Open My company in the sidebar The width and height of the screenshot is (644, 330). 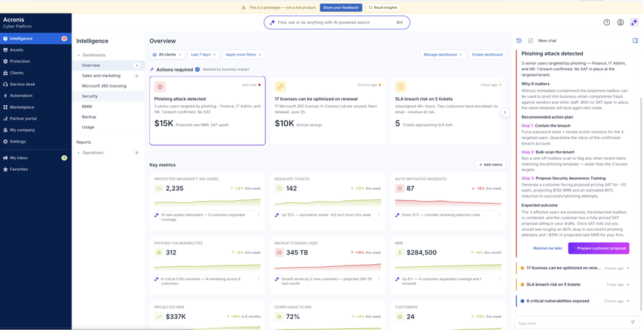pos(35,130)
